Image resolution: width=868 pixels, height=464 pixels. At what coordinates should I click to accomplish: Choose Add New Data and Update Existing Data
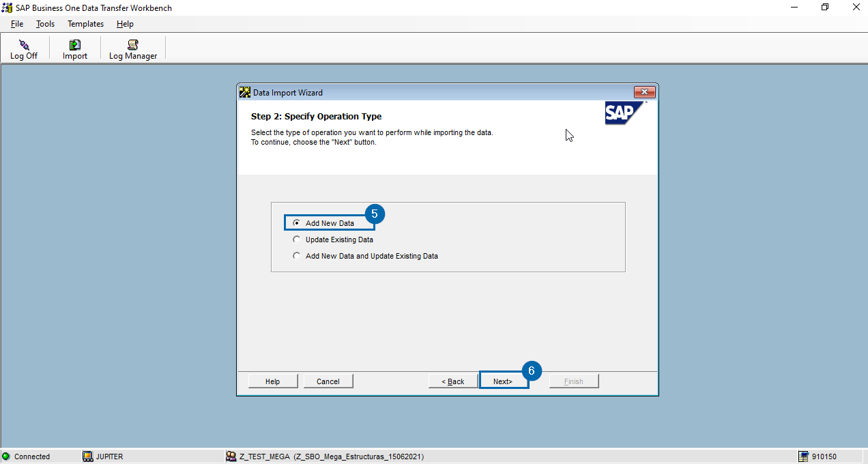(366, 256)
